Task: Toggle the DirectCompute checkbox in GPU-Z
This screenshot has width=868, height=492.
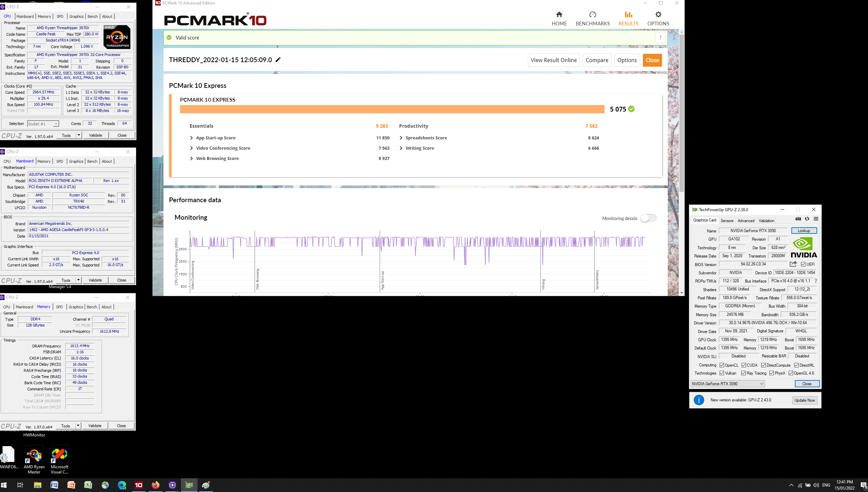Action: [763, 365]
